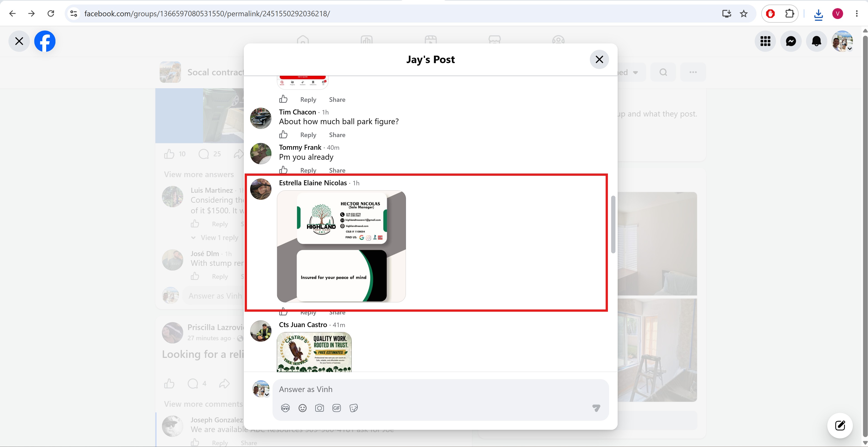Attach a photo with the camera icon
This screenshot has width=868, height=447.
pyautogui.click(x=319, y=408)
